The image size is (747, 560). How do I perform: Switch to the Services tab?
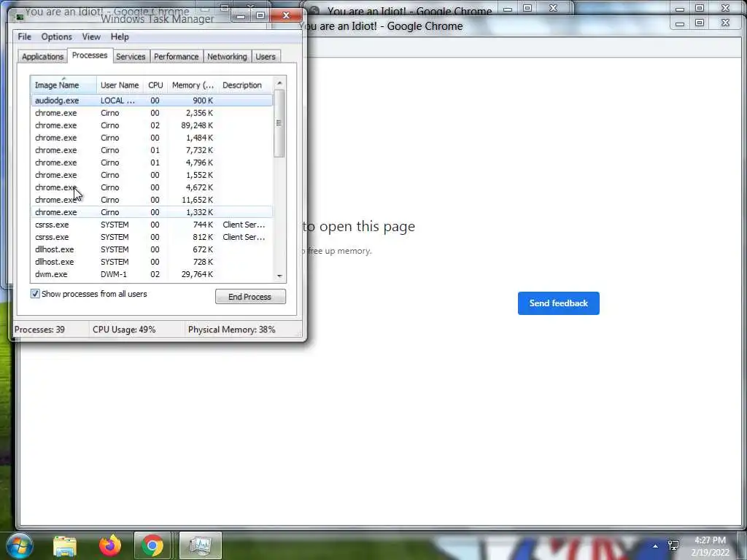tap(131, 56)
